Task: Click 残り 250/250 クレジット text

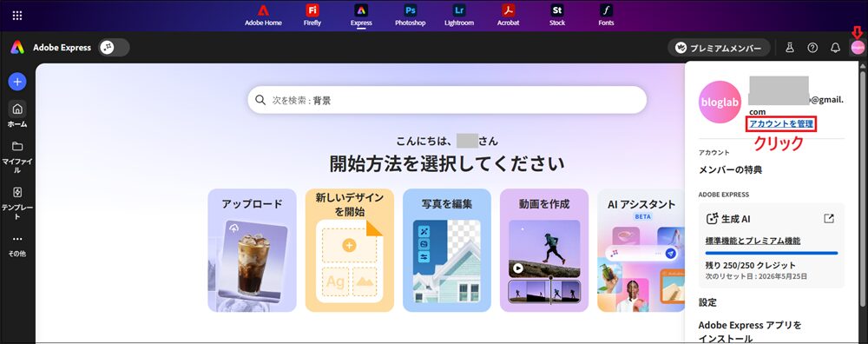Action: (x=750, y=265)
